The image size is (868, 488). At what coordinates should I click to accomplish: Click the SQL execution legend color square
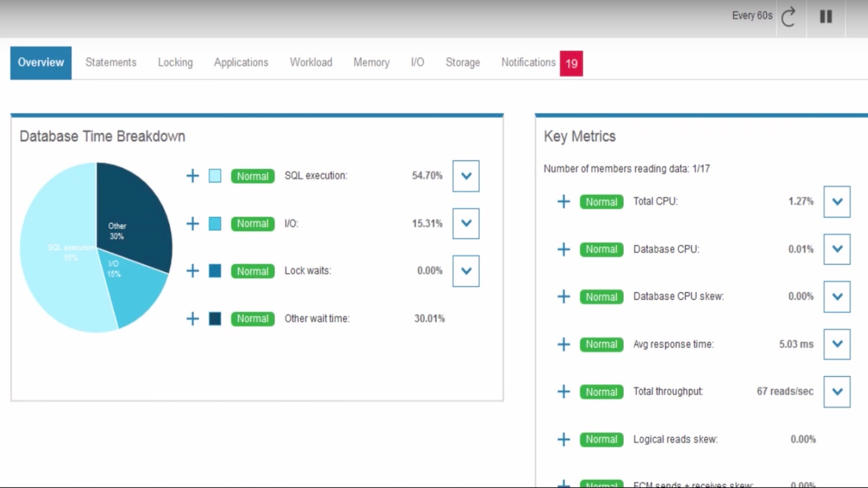pos(215,176)
